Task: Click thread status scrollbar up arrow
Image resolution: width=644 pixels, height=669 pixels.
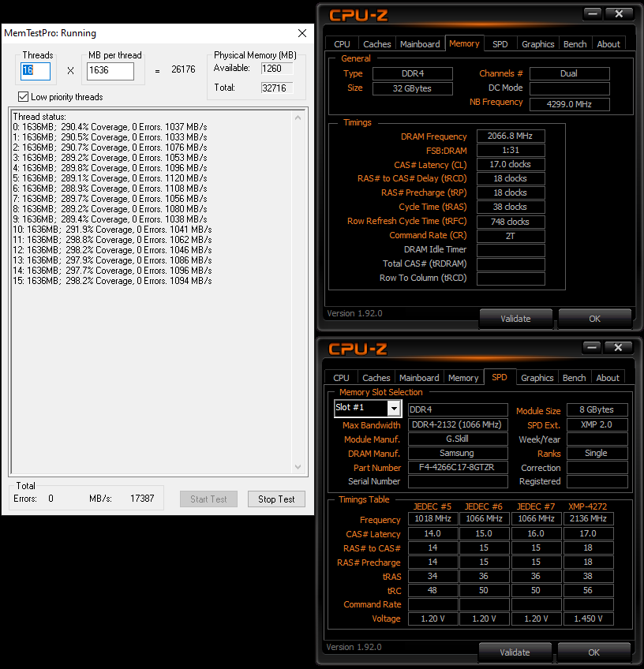Action: pos(298,118)
